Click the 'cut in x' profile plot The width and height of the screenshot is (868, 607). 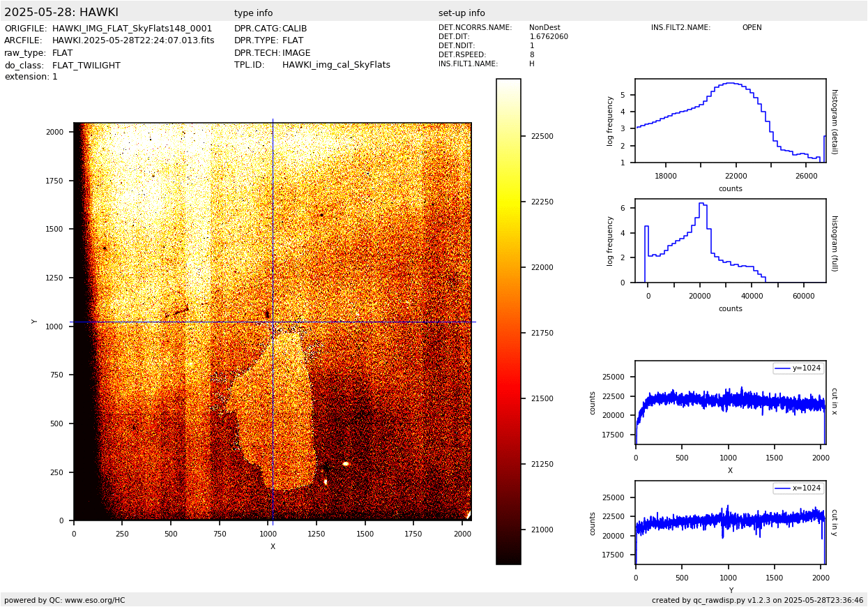click(730, 403)
